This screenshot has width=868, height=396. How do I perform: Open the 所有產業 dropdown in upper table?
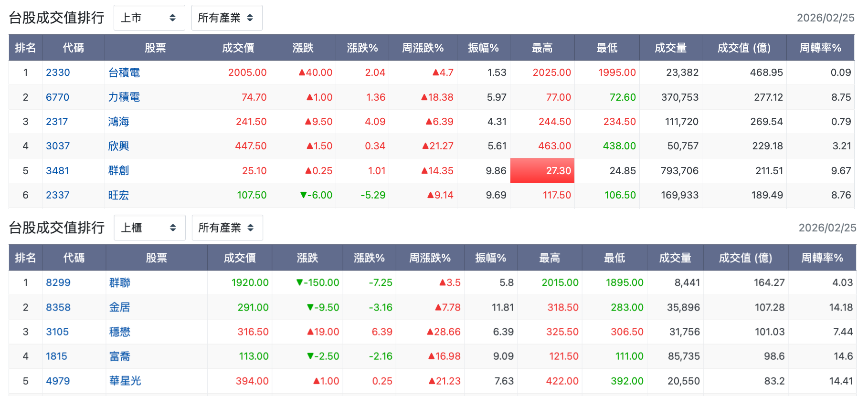(227, 18)
